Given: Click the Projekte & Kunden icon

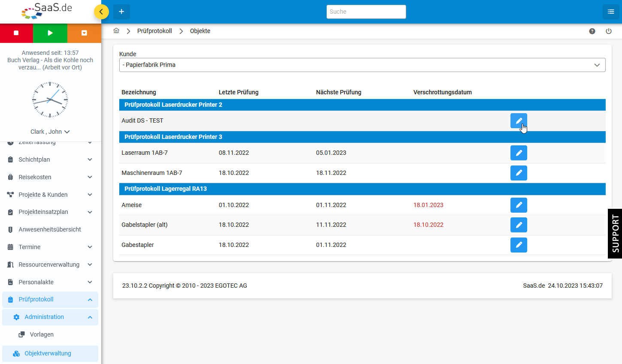Looking at the screenshot, I should [x=10, y=195].
